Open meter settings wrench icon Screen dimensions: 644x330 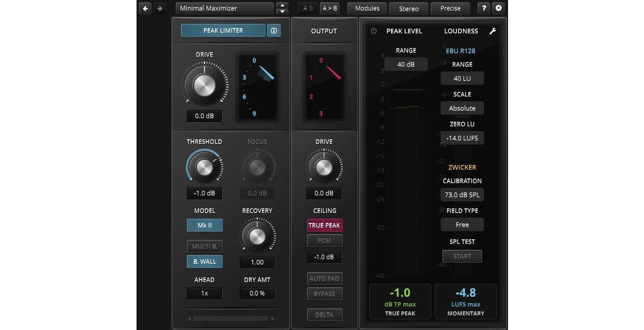pos(493,31)
